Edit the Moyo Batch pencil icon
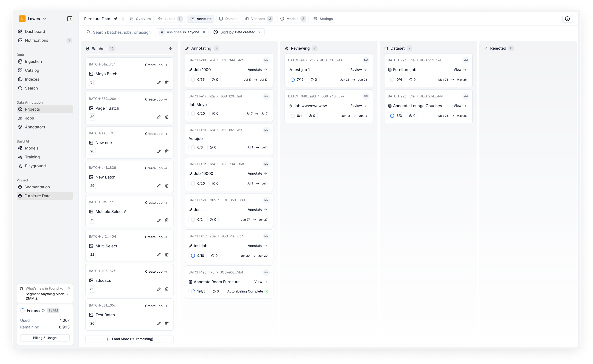 (x=159, y=83)
